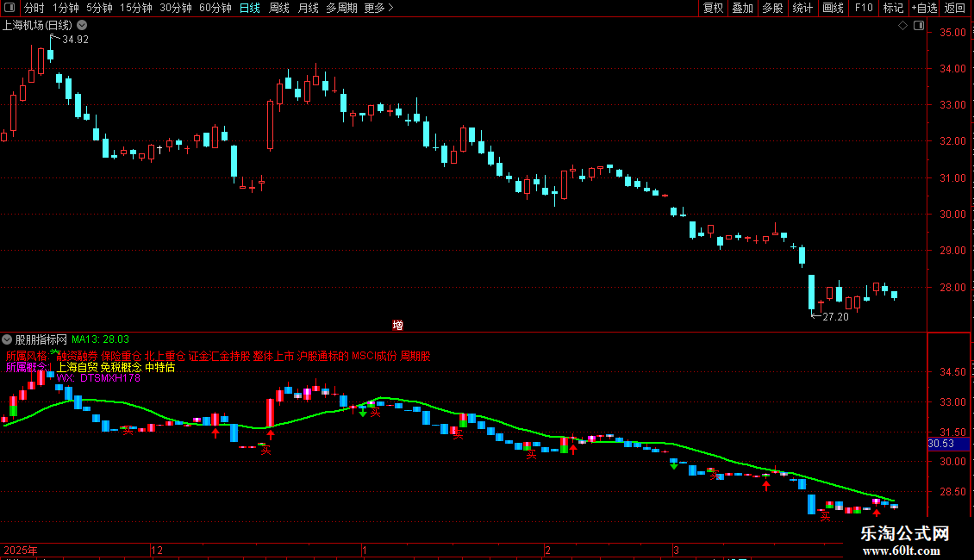Click the 30.53 price axis marker
Screen dimensions: 974x560
click(940, 444)
